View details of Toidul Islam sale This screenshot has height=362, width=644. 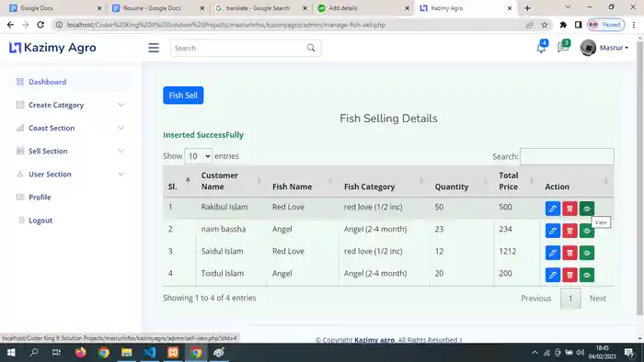[x=587, y=275]
